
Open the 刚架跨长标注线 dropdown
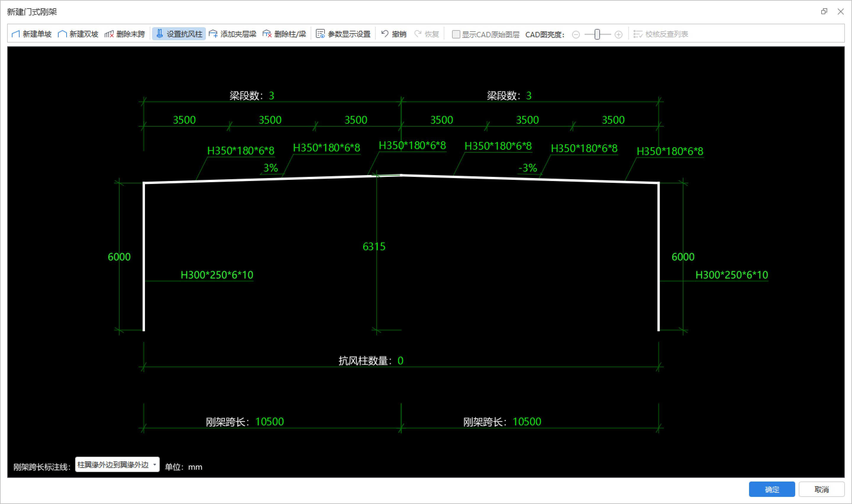point(117,464)
